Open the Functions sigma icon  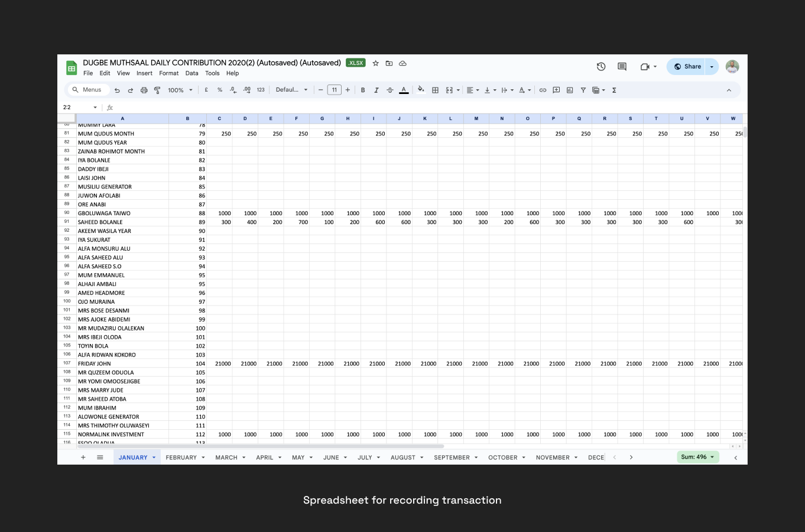click(x=614, y=90)
